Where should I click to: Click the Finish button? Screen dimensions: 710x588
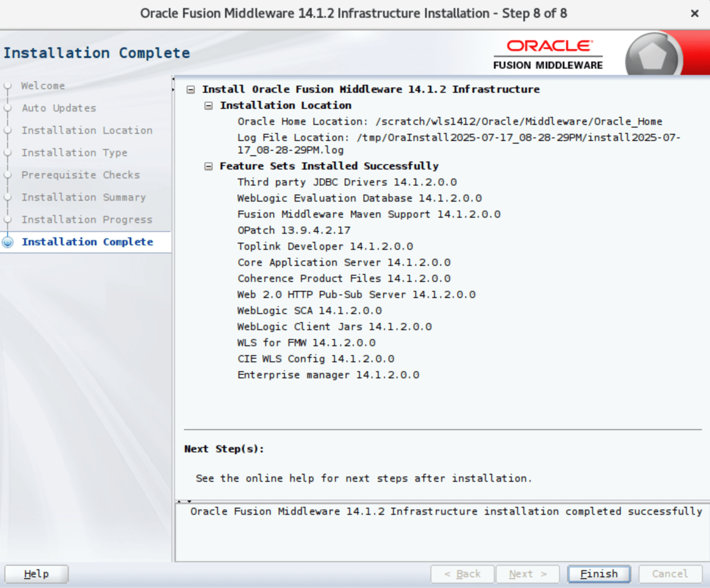coord(599,574)
